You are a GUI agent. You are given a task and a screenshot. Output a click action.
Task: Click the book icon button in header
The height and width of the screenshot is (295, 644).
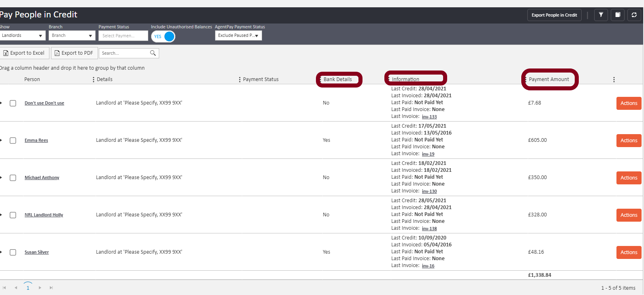tap(618, 15)
